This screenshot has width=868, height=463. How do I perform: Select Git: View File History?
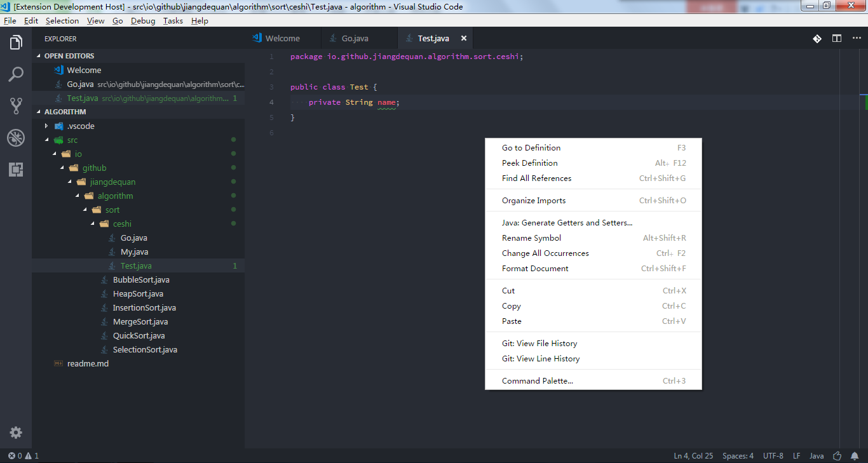[x=593, y=344]
